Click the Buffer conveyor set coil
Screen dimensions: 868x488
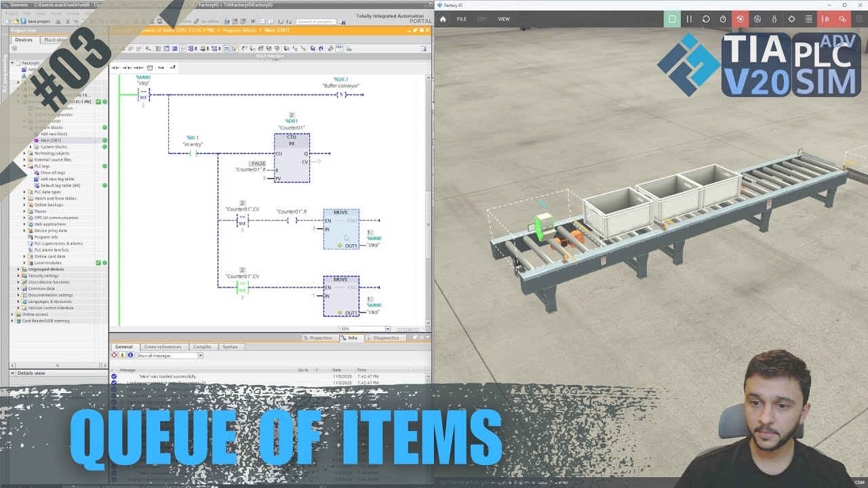click(341, 95)
